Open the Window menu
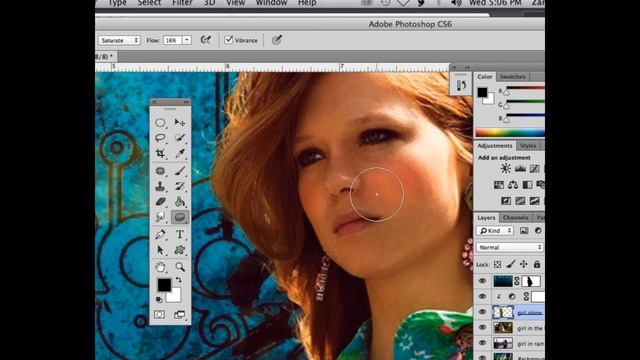 click(271, 3)
